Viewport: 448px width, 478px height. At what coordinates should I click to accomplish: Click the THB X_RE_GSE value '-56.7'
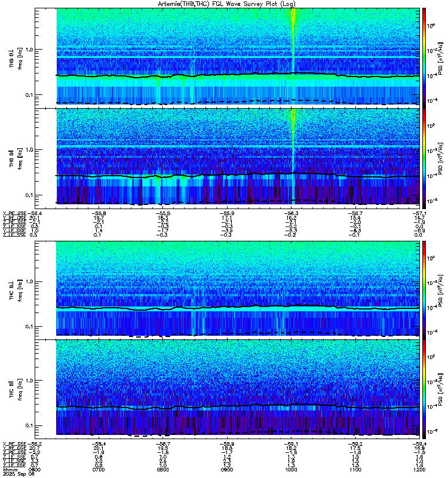pyautogui.click(x=355, y=213)
